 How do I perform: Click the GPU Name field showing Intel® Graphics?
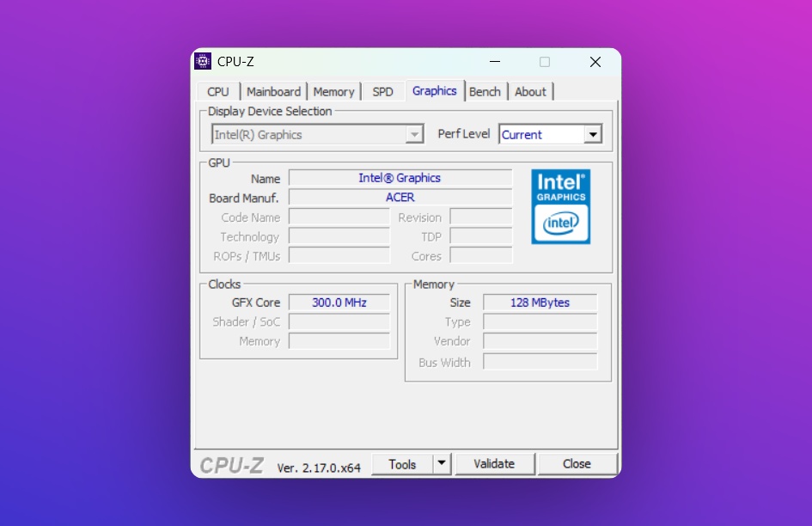400,178
